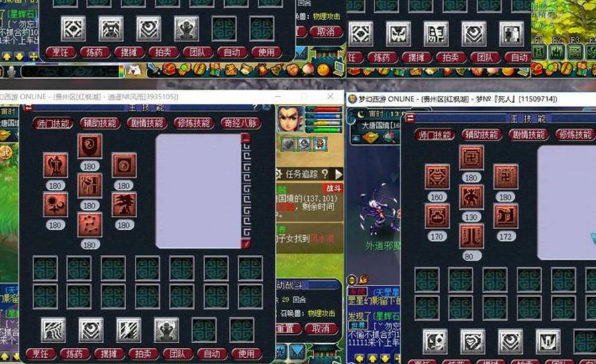
Task: Click the swap arrows icon on 死人 skill panel
Action: pos(409,118)
